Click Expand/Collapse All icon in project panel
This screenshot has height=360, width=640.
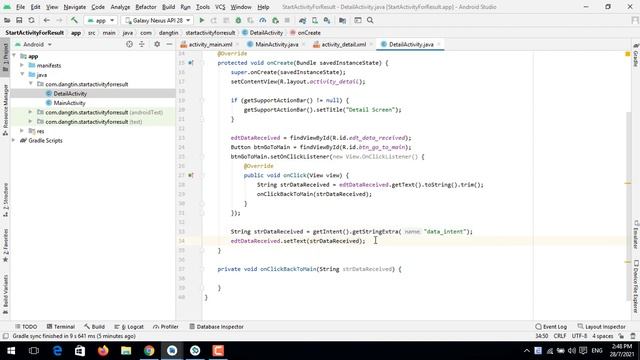[x=142, y=44]
